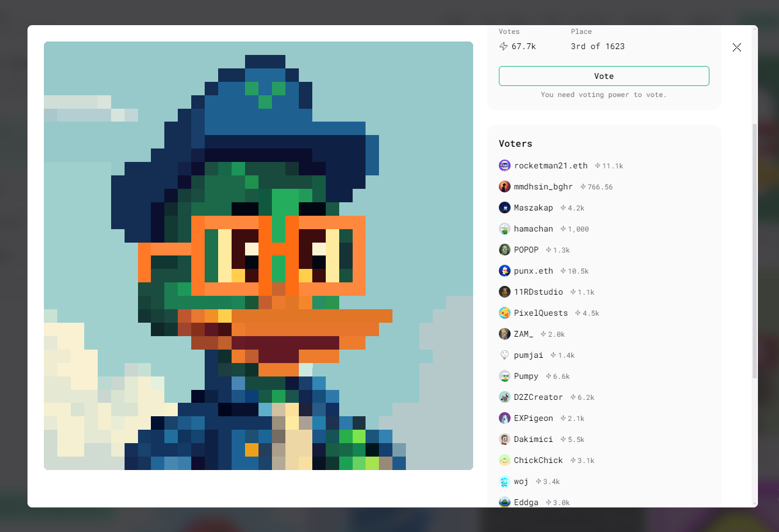Open rocketman21.eth voter profile name
The height and width of the screenshot is (532, 779).
coord(551,165)
